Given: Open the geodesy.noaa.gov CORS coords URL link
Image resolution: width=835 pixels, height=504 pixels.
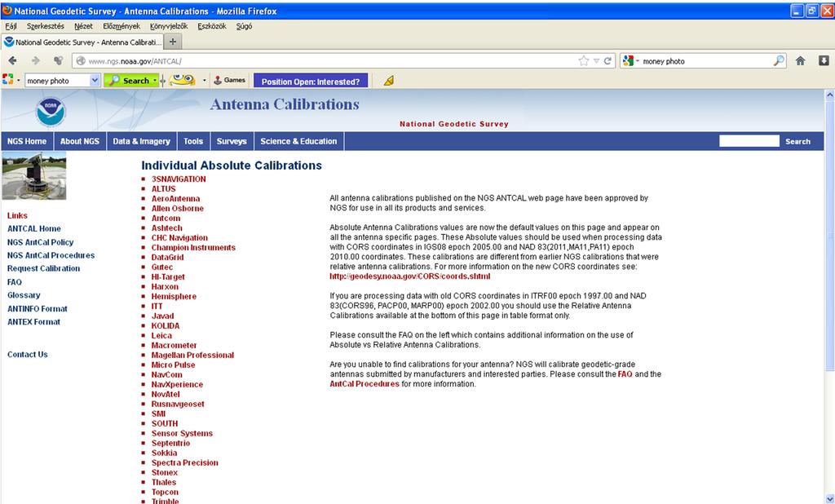Looking at the screenshot, I should tap(410, 276).
